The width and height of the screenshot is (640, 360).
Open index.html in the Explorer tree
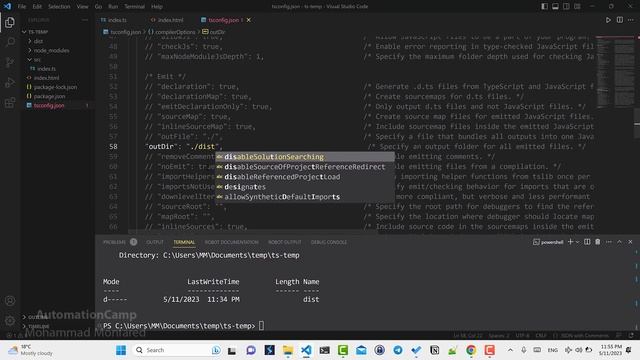coord(57,78)
